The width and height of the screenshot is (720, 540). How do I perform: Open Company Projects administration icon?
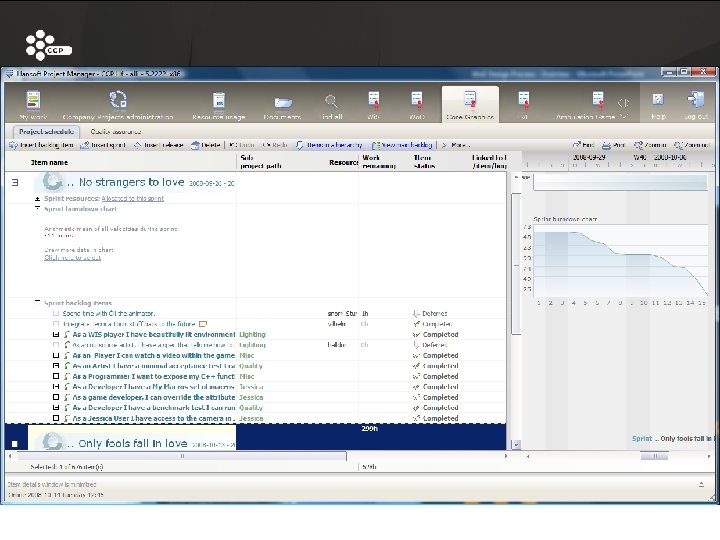click(118, 100)
